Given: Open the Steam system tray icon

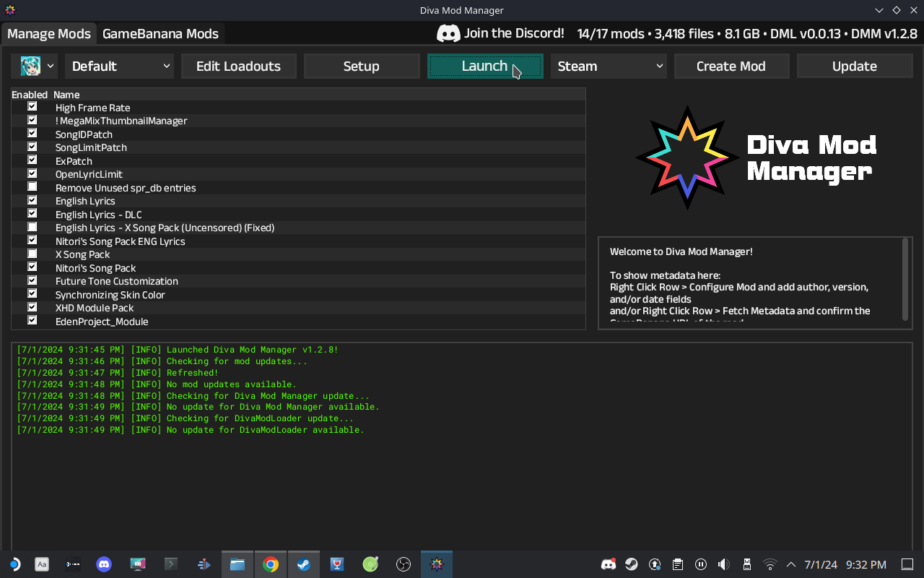Looking at the screenshot, I should coord(632,564).
